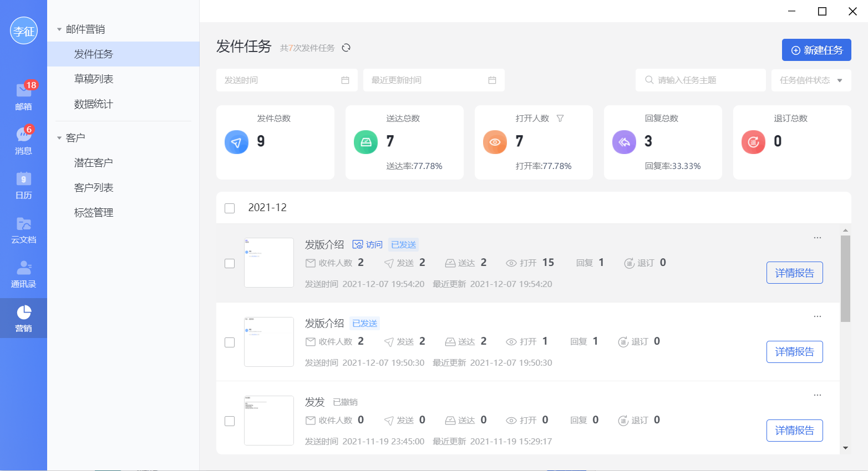The image size is (868, 471).
Task: Click the filter icon next to 打开人数
Action: click(560, 118)
